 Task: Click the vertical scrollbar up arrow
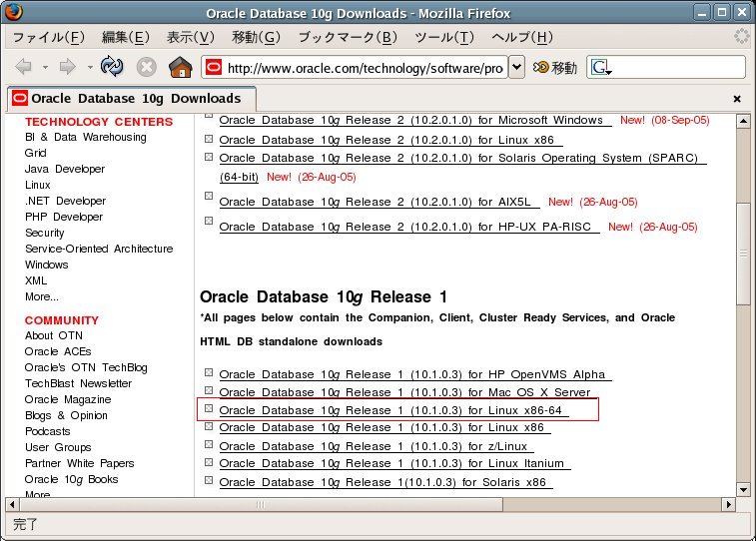[743, 121]
